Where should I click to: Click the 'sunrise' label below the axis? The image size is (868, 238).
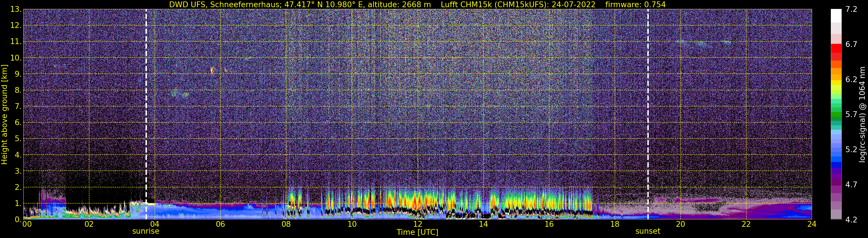pos(145,231)
